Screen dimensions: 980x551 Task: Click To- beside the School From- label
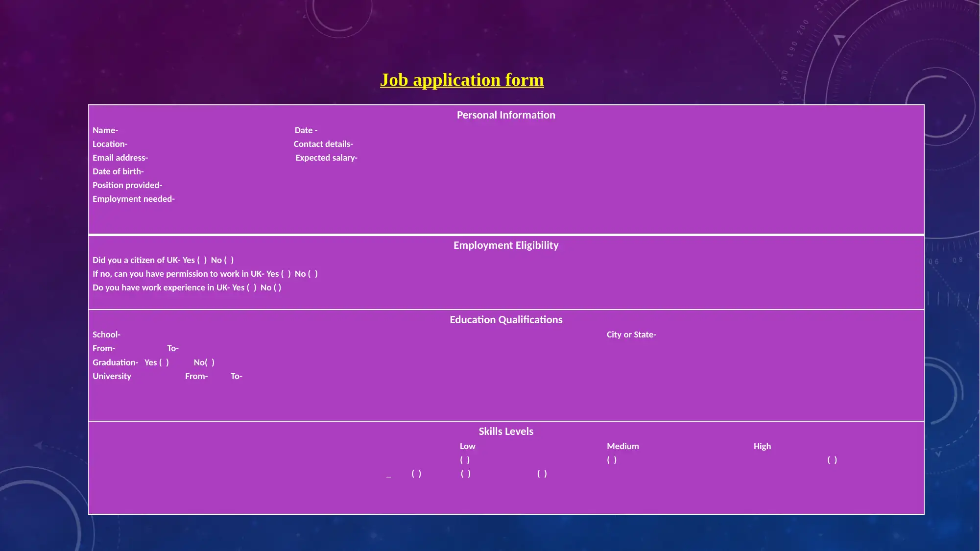[173, 348]
